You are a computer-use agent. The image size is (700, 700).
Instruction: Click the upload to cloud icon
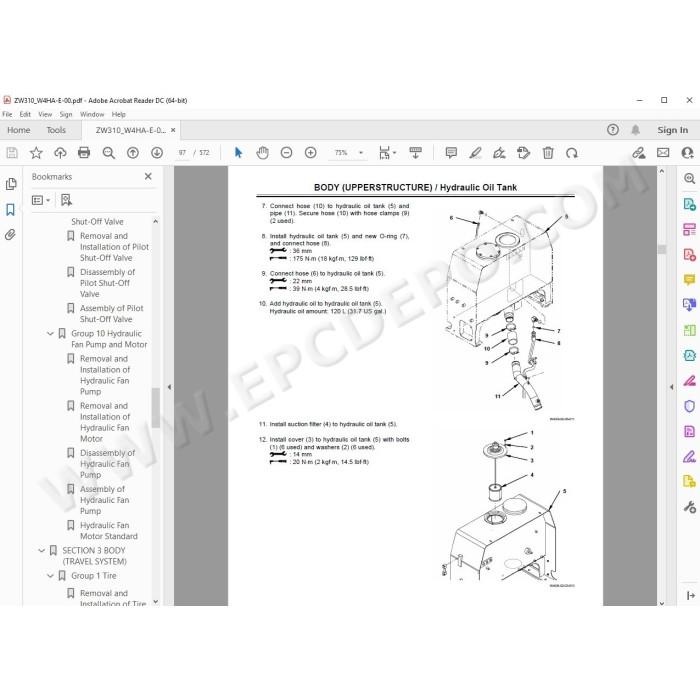60,153
